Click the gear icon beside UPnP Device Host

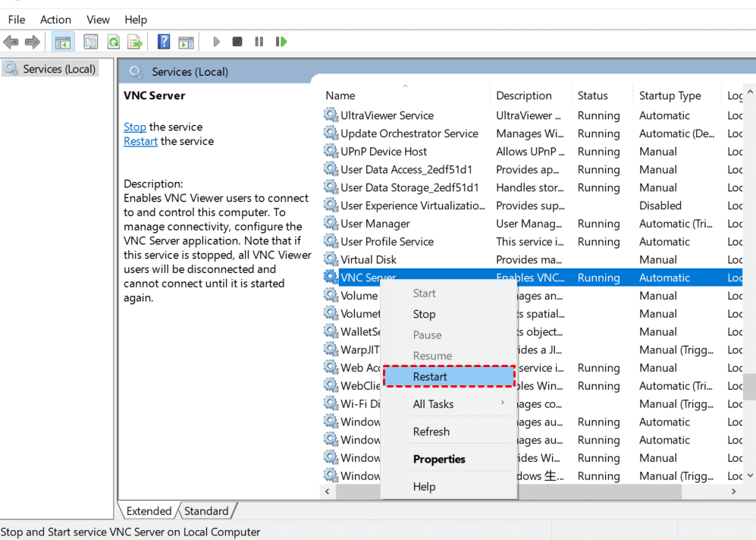click(x=331, y=151)
